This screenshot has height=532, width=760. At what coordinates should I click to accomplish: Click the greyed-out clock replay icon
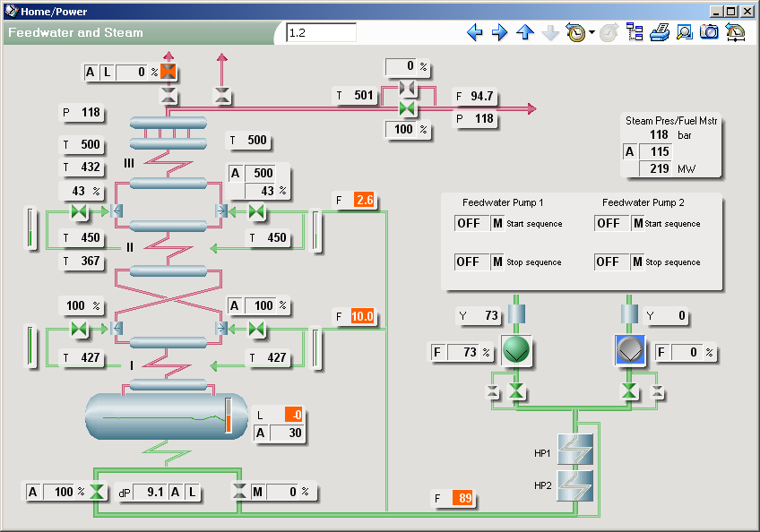click(609, 33)
